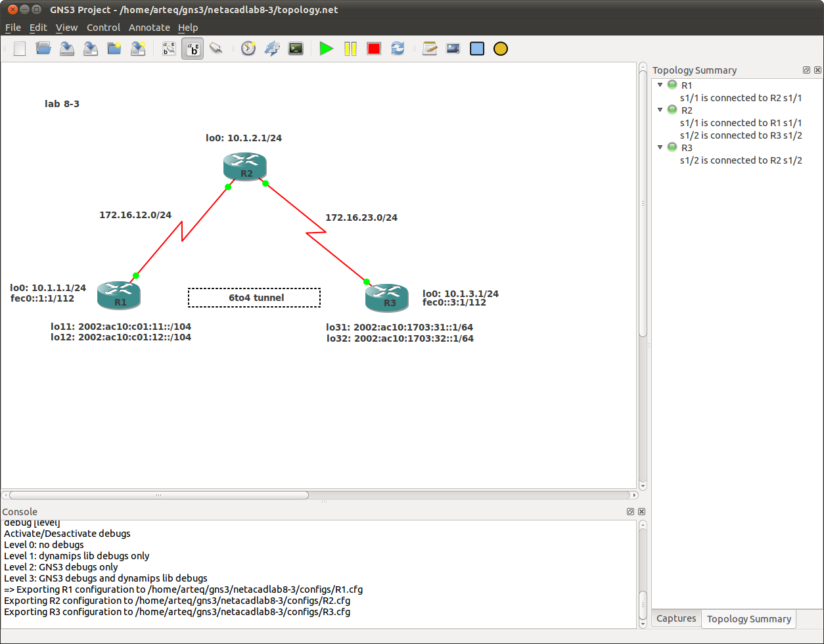Screen dimensions: 824x644
Task: Create a new blank project
Action: pyautogui.click(x=20, y=49)
